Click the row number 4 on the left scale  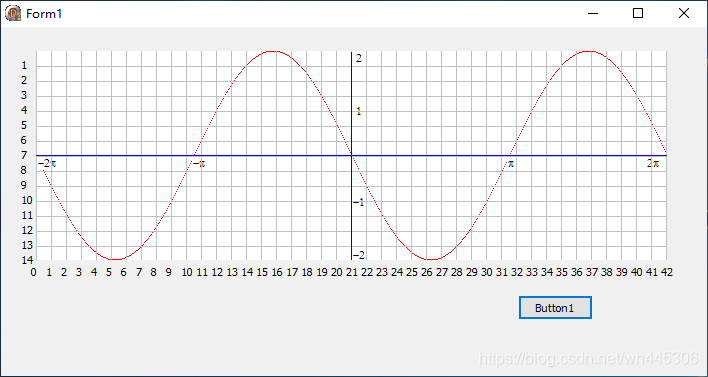pyautogui.click(x=24, y=111)
